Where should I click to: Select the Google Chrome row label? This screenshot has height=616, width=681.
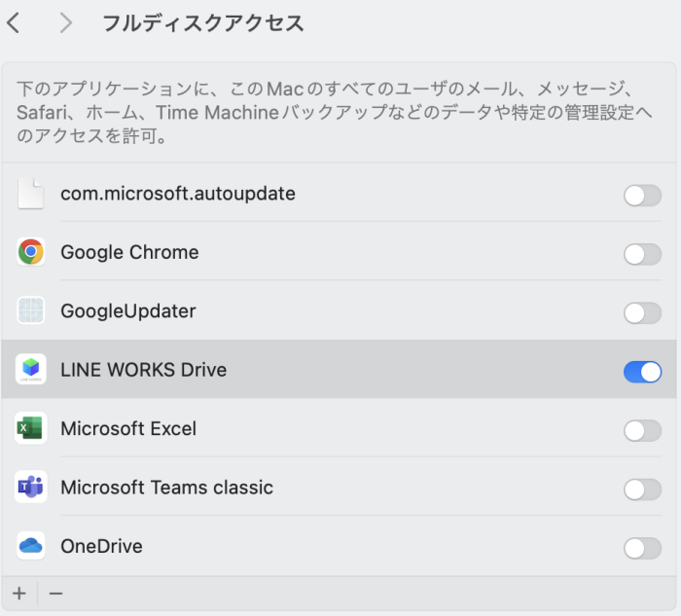(x=129, y=252)
